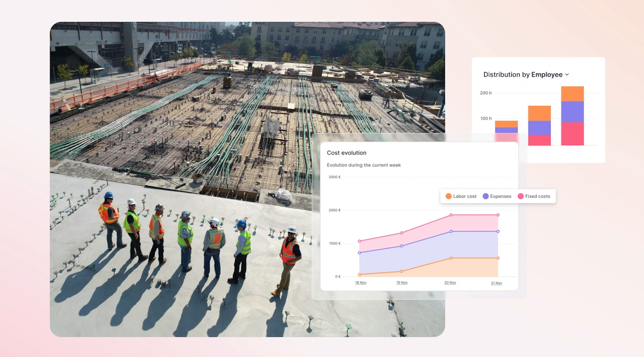Click the '19 Nov' axis label
This screenshot has height=357, width=644.
402,283
